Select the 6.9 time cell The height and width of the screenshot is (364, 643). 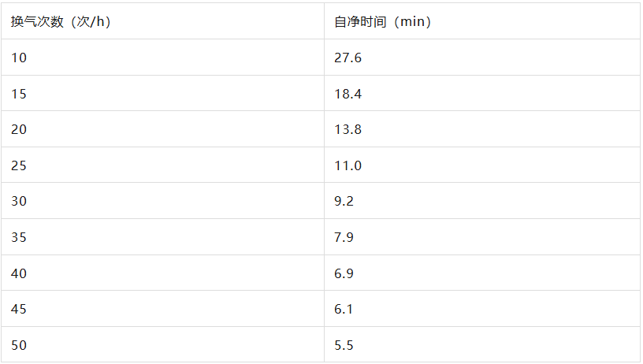tap(344, 273)
